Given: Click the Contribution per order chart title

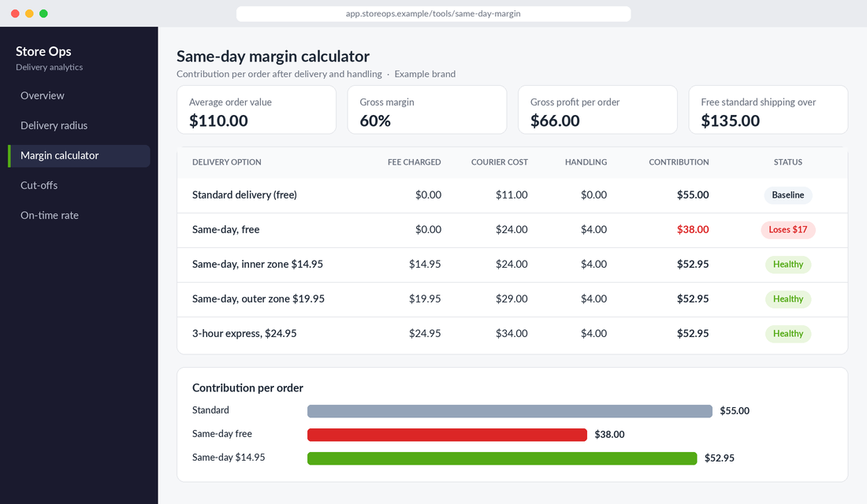Looking at the screenshot, I should pyautogui.click(x=247, y=388).
